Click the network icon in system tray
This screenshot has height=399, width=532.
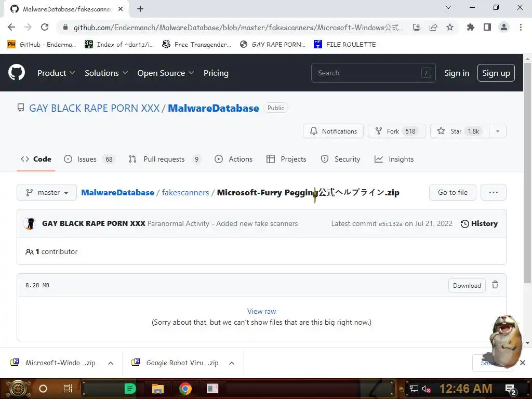pos(414,389)
